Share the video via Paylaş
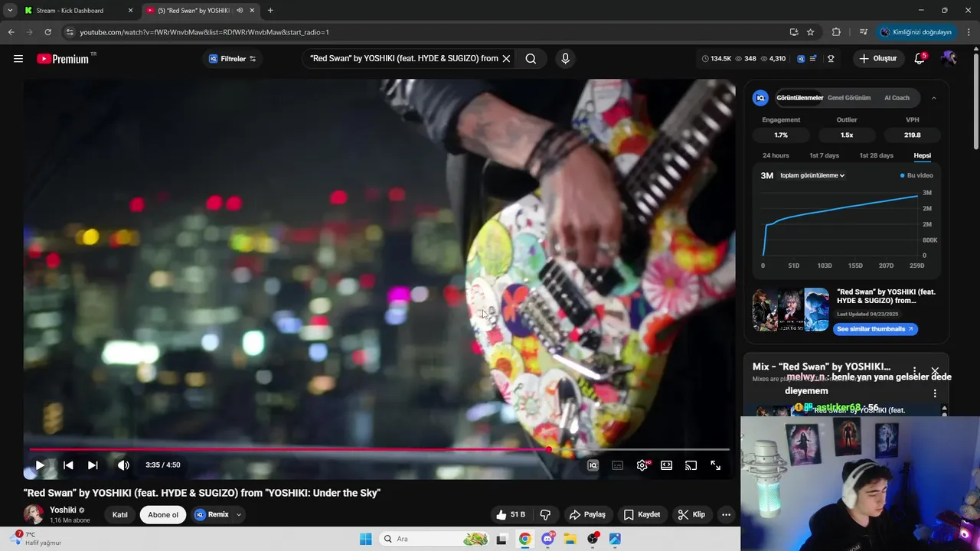The height and width of the screenshot is (551, 980). [x=588, y=515]
